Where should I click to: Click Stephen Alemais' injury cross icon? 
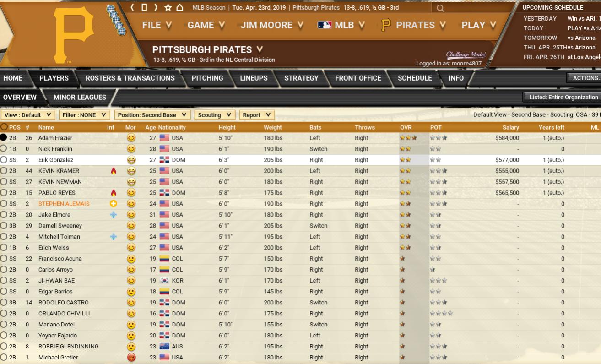tap(114, 204)
